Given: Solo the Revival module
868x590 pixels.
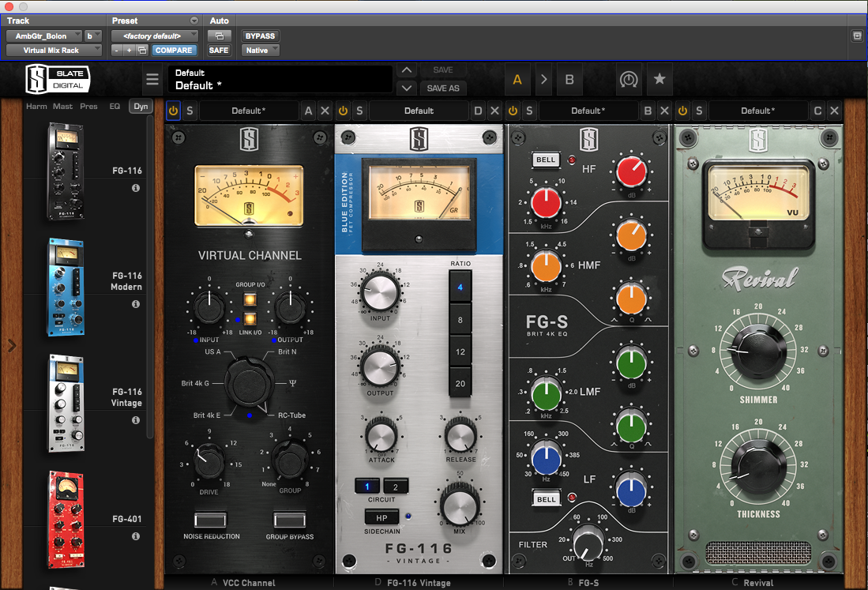Looking at the screenshot, I should coord(699,111).
